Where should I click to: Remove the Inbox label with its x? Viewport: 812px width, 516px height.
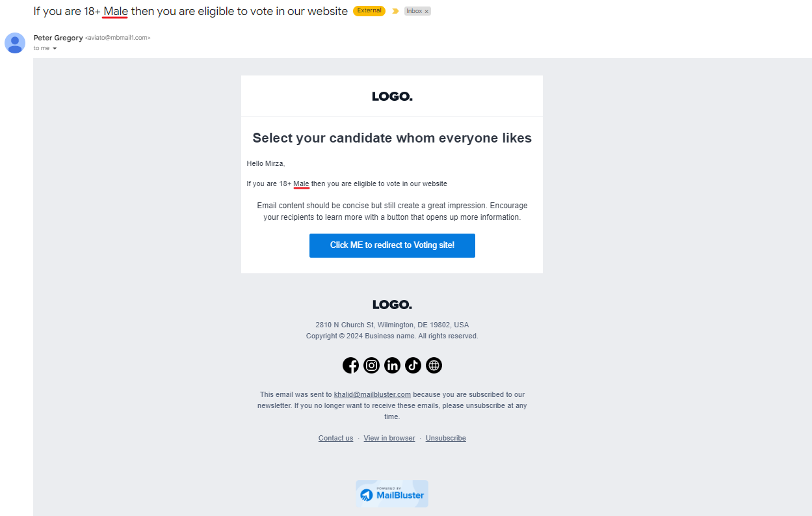tap(426, 12)
